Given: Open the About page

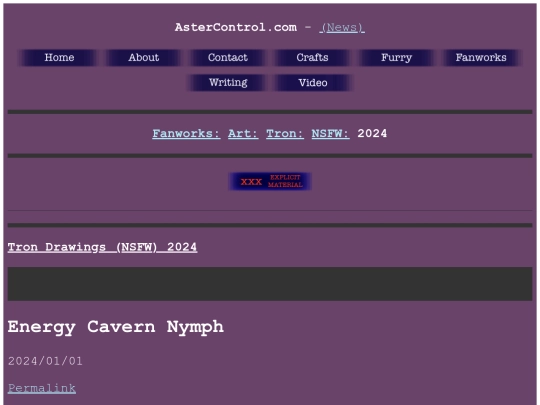Looking at the screenshot, I should (144, 58).
